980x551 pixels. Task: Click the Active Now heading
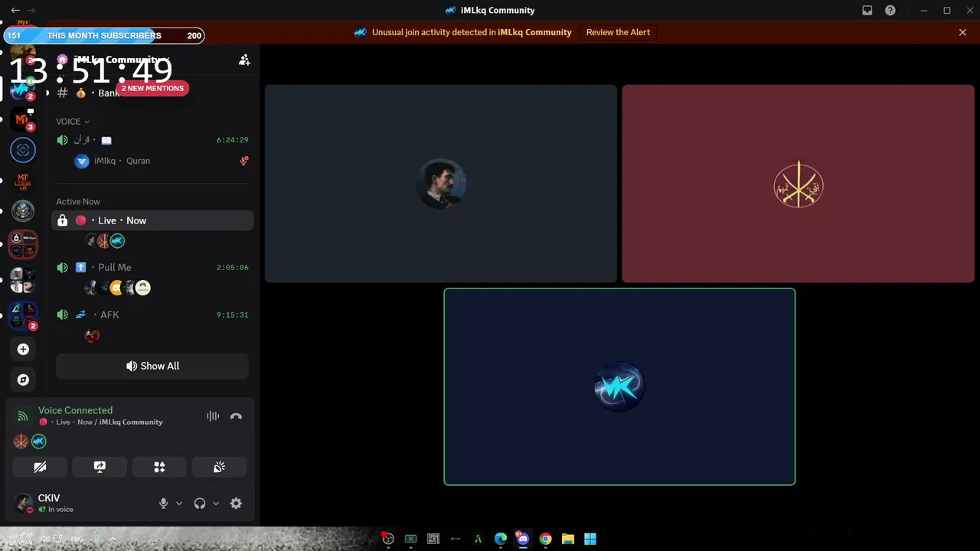point(78,202)
